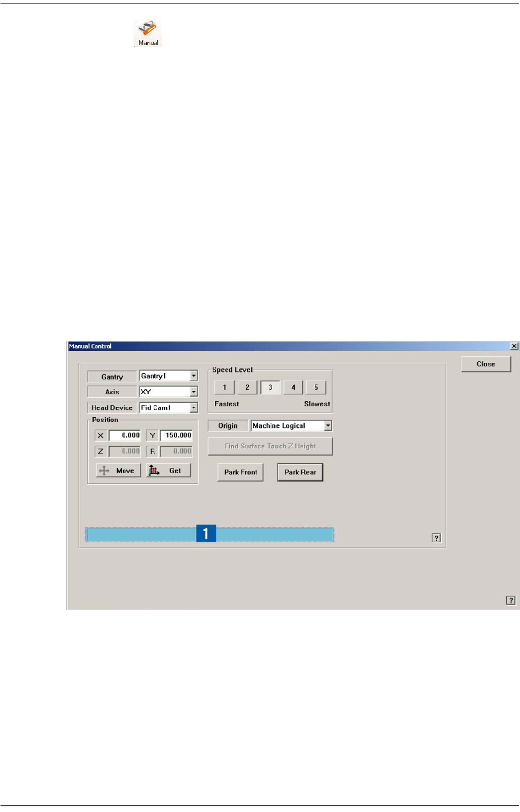The height and width of the screenshot is (812, 520).
Task: Click the Head Device label button
Action: [x=112, y=408]
